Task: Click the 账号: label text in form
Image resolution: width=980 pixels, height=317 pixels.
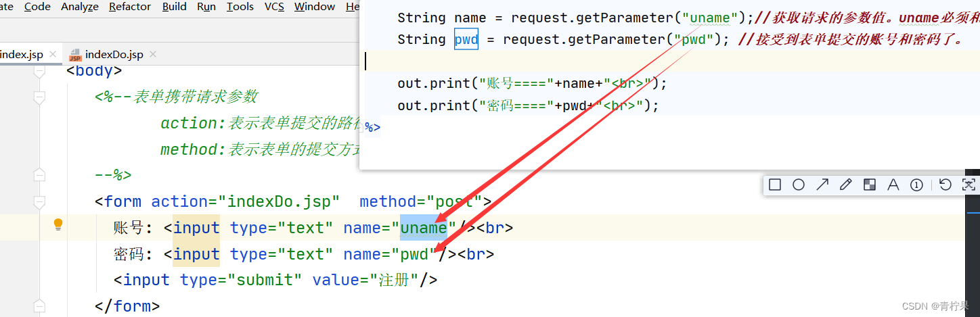Action: point(133,228)
